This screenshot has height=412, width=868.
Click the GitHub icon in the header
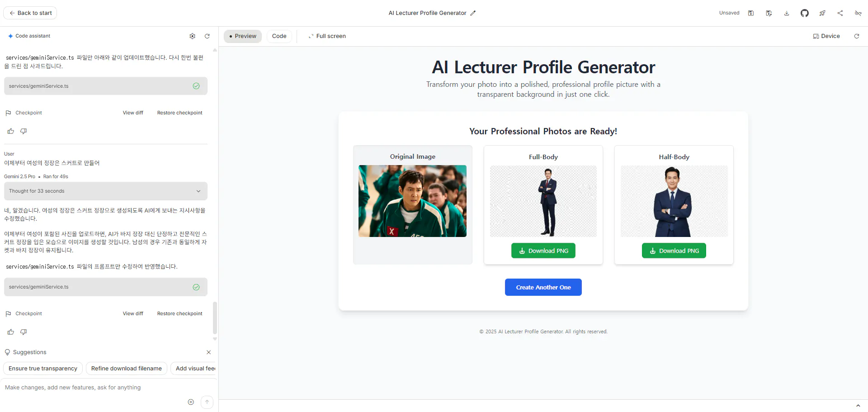pos(804,13)
